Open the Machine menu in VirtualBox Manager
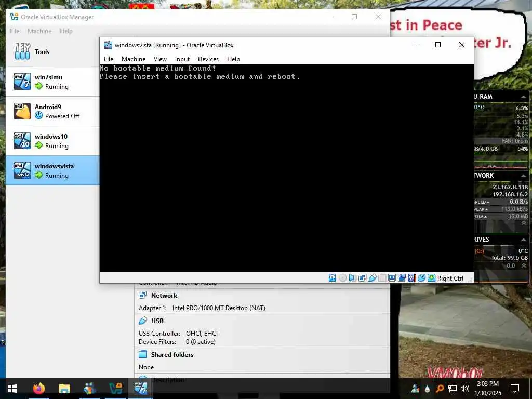The height and width of the screenshot is (399, 532). coord(39,31)
